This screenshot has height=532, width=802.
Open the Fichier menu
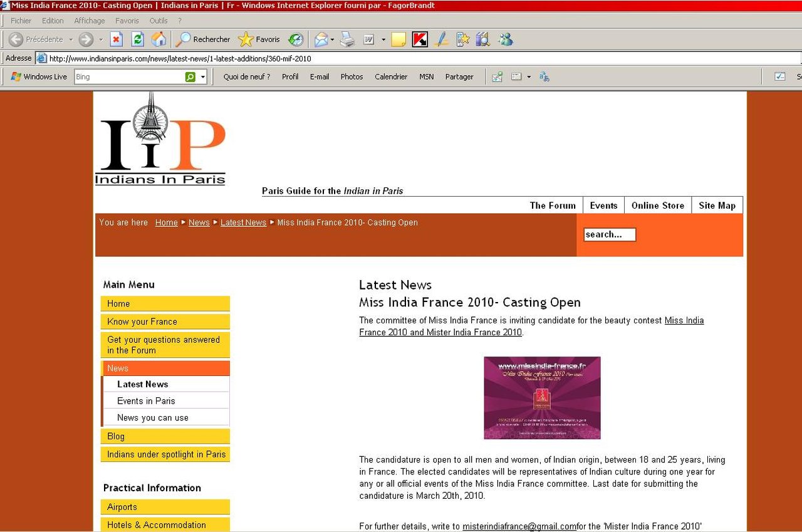click(x=21, y=21)
